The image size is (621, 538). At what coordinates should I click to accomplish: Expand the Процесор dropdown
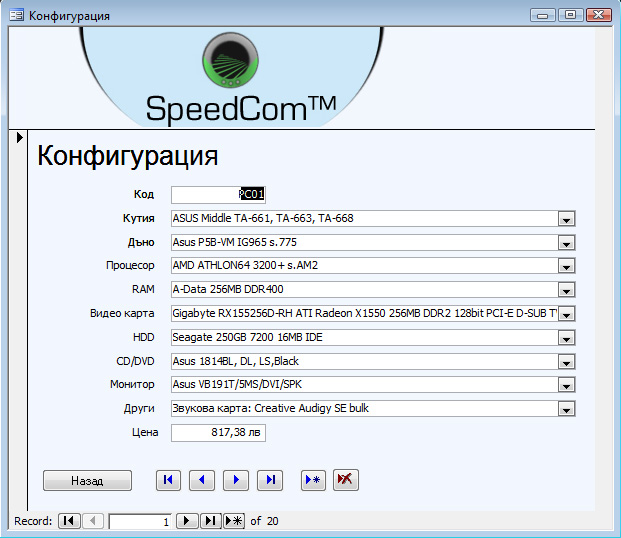click(x=566, y=266)
